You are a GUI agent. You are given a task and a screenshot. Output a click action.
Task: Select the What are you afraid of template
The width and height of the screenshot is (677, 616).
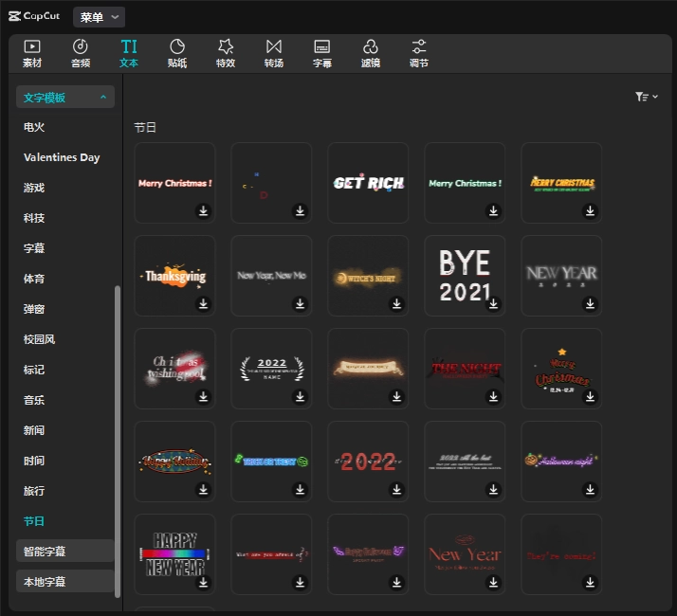tap(271, 554)
